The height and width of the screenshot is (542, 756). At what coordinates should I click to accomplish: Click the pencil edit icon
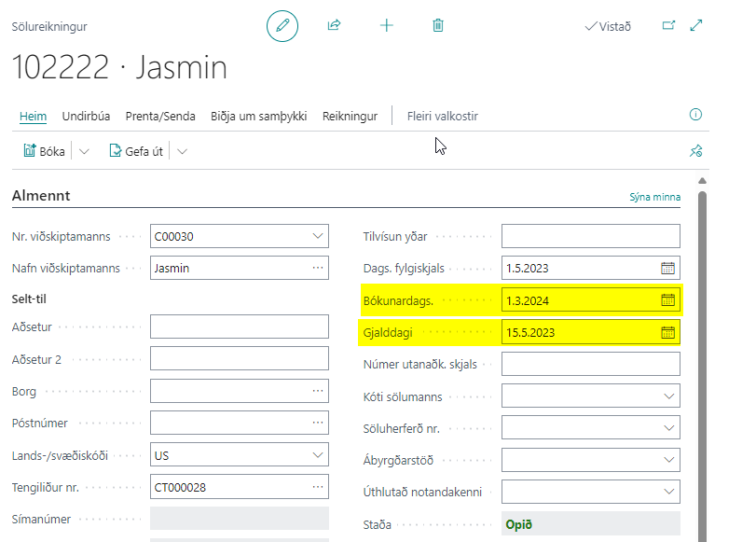click(x=282, y=26)
